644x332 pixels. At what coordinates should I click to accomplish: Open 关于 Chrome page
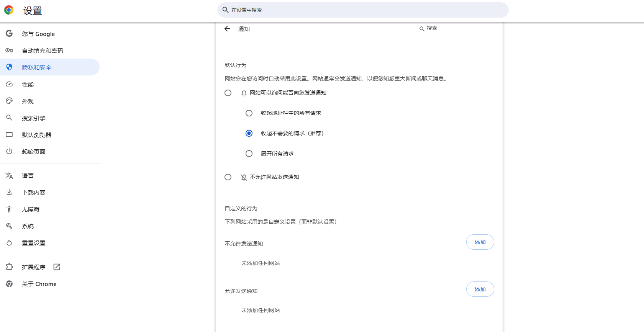tap(50, 284)
